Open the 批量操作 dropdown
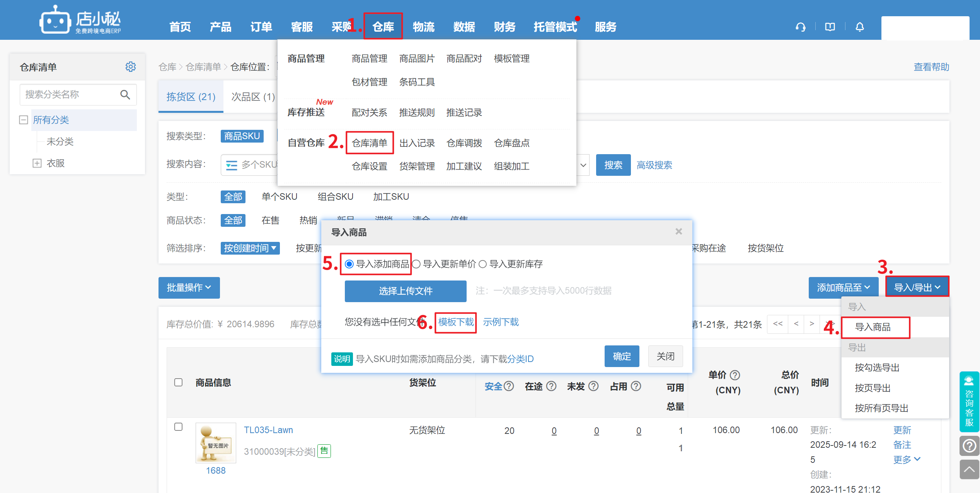Image resolution: width=980 pixels, height=493 pixels. coord(189,287)
